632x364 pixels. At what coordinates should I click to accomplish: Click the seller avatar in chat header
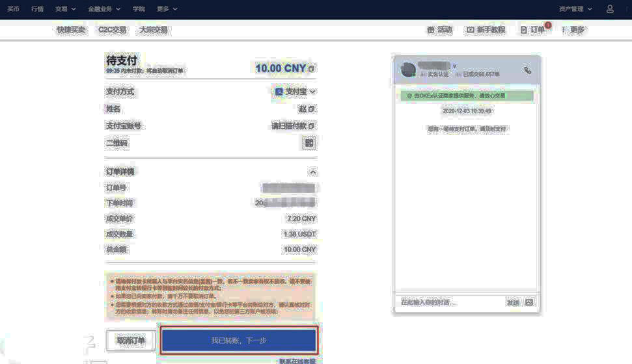click(x=408, y=70)
